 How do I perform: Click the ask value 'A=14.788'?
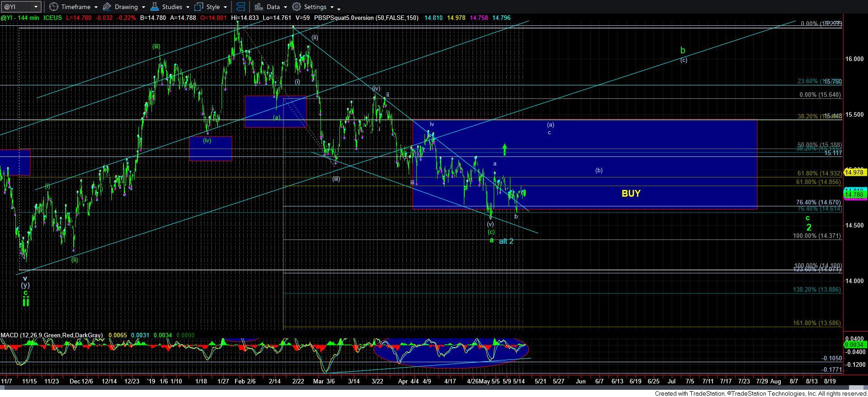point(183,18)
